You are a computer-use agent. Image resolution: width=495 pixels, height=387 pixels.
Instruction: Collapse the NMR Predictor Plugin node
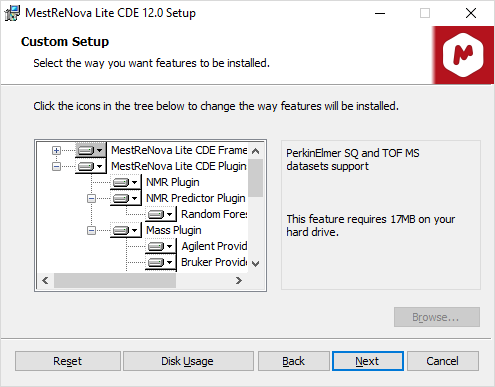point(91,198)
